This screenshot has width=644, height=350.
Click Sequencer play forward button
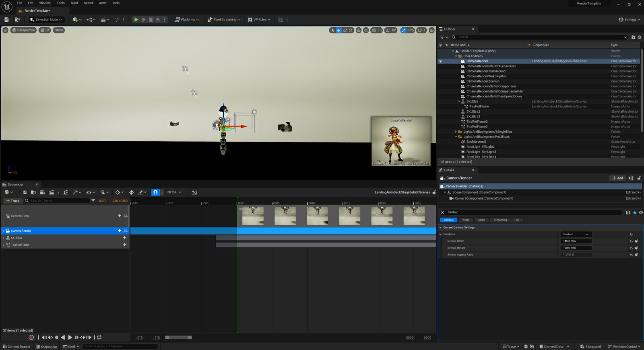(70, 338)
